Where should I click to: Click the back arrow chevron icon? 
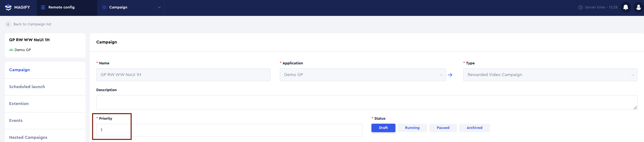(x=8, y=24)
